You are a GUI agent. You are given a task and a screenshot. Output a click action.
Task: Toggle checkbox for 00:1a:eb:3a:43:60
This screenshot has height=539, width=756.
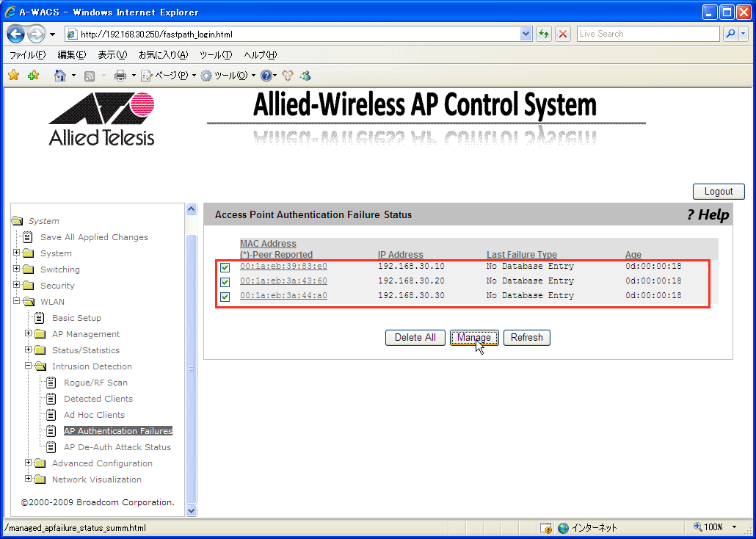pyautogui.click(x=225, y=282)
